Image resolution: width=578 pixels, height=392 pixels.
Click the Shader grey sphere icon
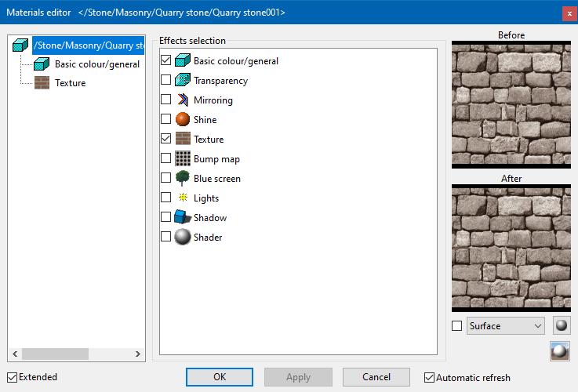click(183, 238)
